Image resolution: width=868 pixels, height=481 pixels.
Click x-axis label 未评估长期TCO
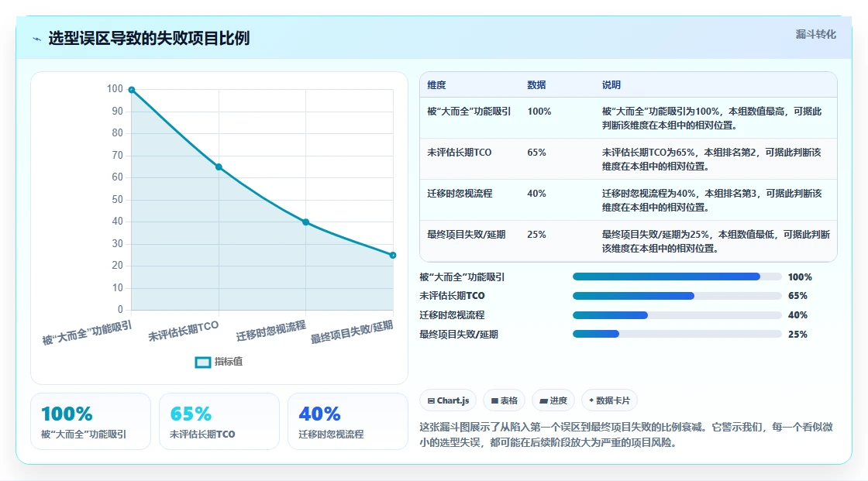(183, 331)
